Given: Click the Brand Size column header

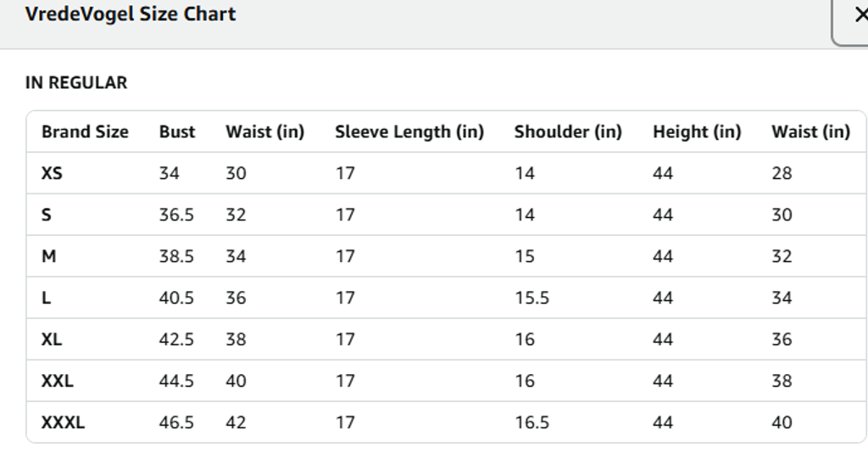Looking at the screenshot, I should click(x=85, y=131).
